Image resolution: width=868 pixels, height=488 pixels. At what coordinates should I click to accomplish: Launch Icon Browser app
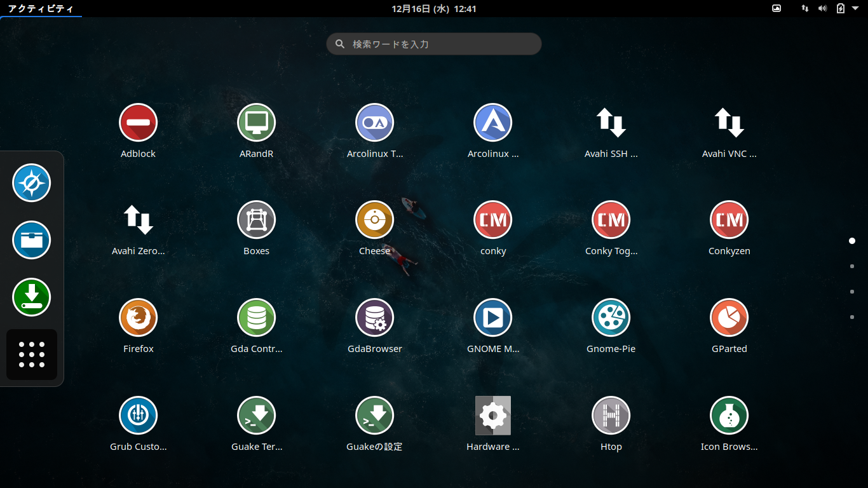click(729, 416)
